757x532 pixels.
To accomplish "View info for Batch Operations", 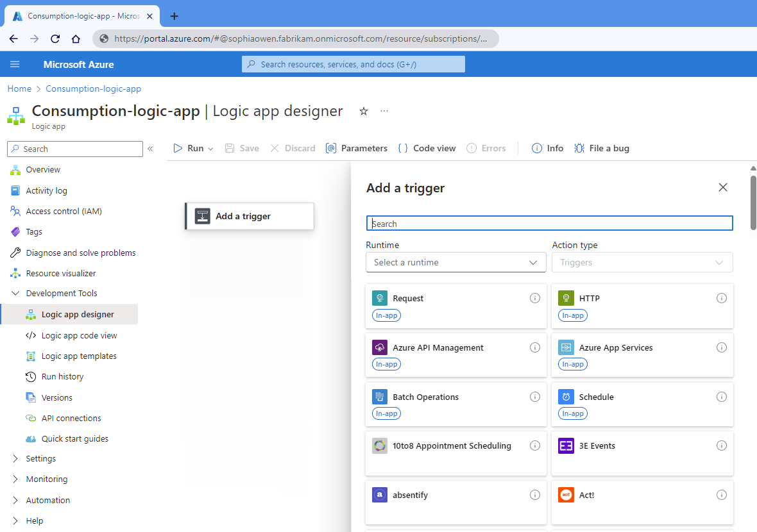I will [535, 397].
